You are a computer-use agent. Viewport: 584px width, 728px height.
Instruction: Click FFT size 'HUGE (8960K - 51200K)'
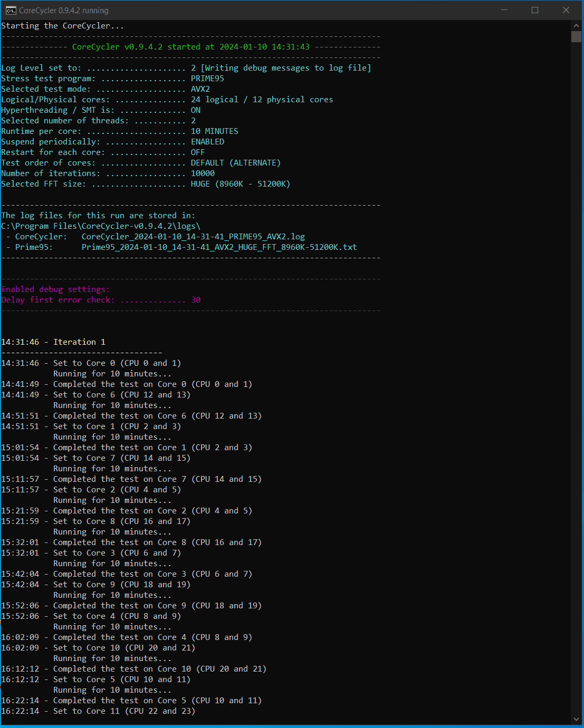[x=241, y=184]
